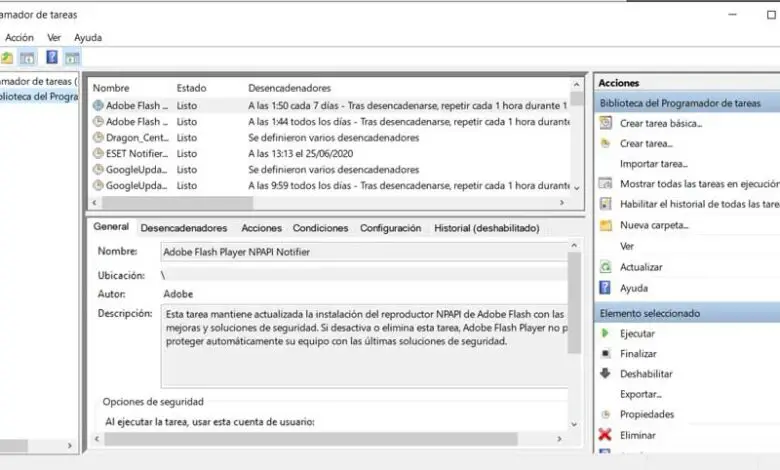This screenshot has width=780, height=470.
Task: Click the Mostrar todas las tareas en ejecución icon
Action: click(605, 184)
